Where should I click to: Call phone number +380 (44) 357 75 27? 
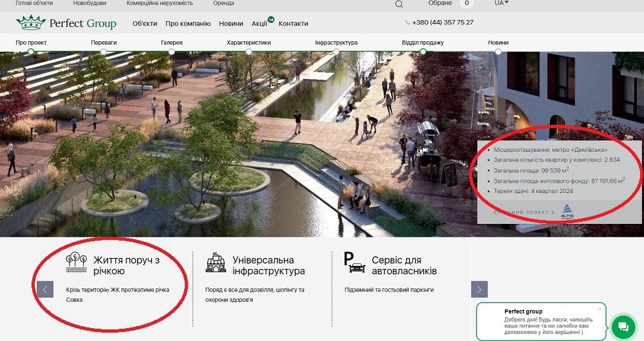443,23
